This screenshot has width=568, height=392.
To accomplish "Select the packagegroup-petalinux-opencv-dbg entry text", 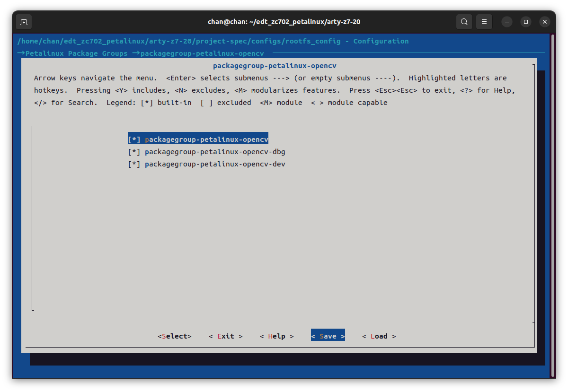I will 215,152.
